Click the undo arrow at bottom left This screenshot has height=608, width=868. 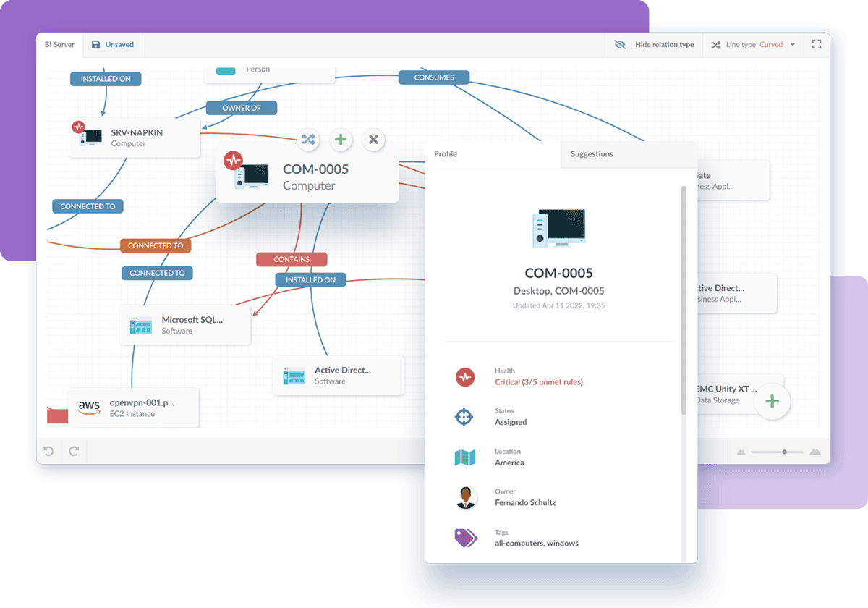(x=48, y=450)
